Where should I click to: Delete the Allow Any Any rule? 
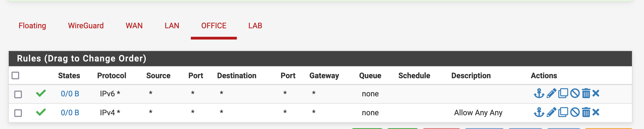coord(586,112)
